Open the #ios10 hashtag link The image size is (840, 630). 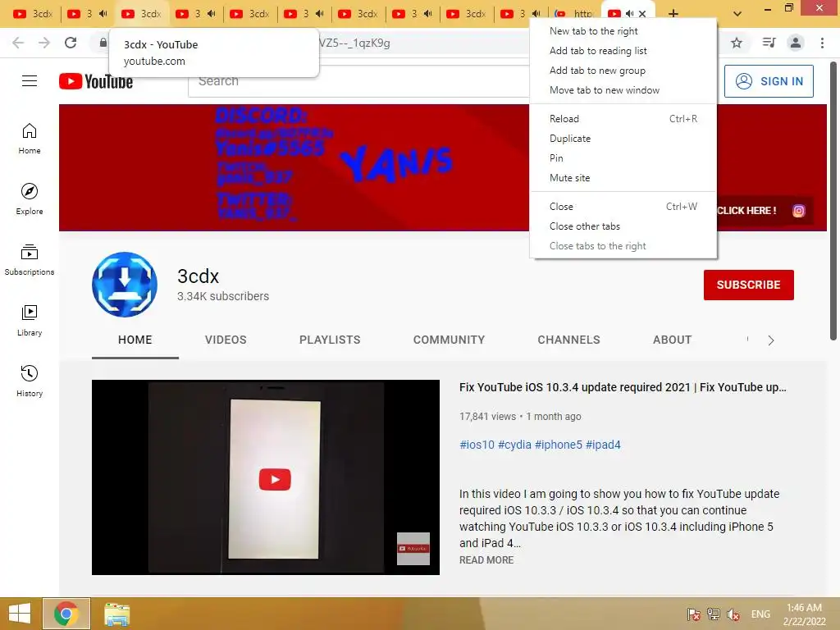point(477,445)
